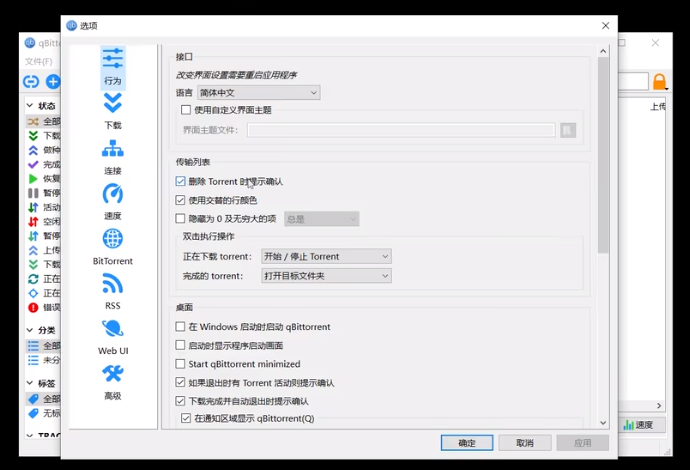Toggle 使用交替的行颜色 checkbox
Screen dimensions: 690x470
pos(180,200)
